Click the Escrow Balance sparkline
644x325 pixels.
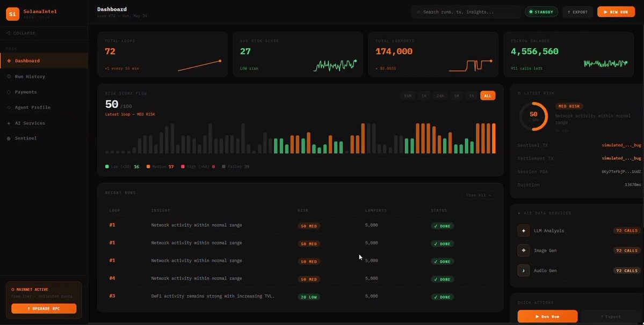tap(606, 63)
